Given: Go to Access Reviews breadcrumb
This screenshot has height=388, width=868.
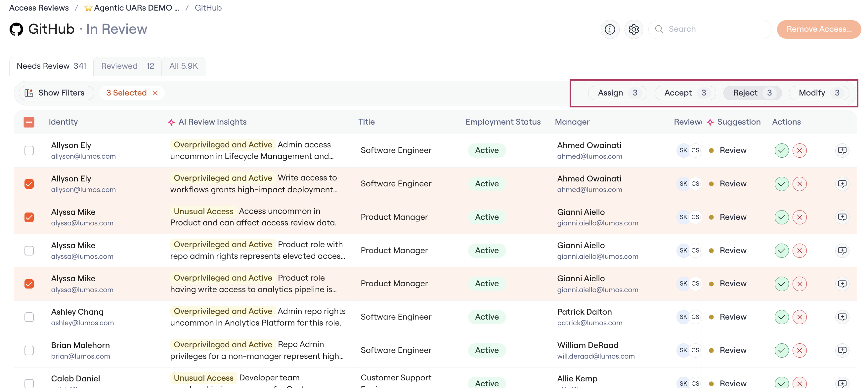Looking at the screenshot, I should click(39, 8).
